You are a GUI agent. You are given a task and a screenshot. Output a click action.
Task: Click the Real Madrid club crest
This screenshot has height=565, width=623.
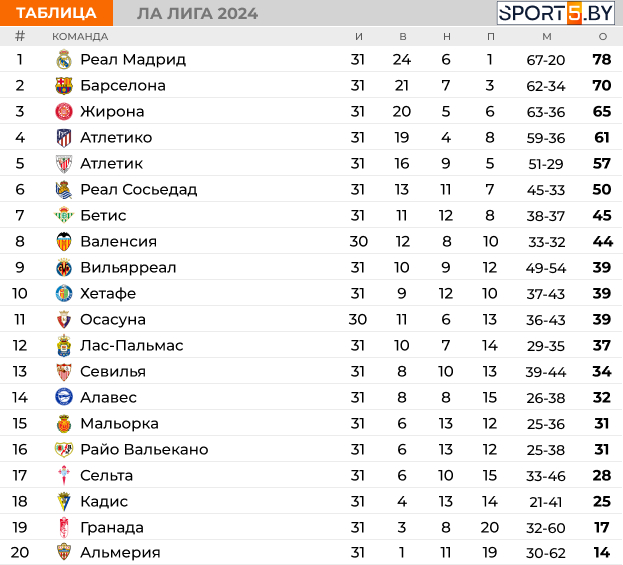64,60
